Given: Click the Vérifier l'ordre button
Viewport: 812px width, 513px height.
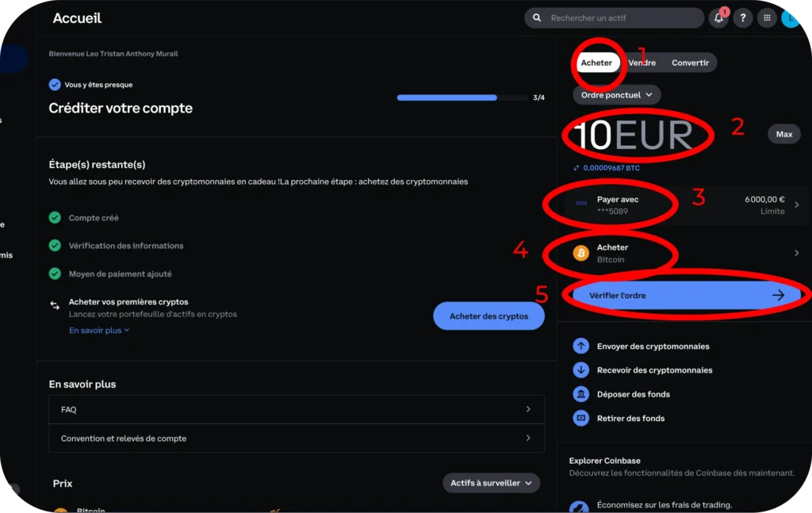Looking at the screenshot, I should (686, 295).
